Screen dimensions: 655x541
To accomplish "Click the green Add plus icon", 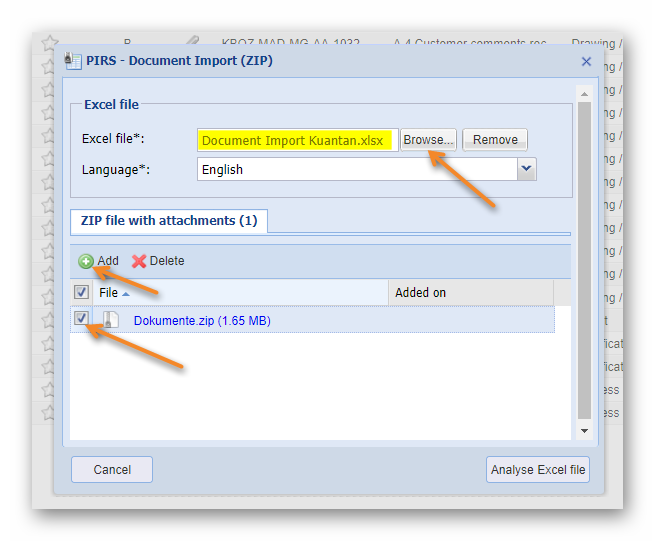I will point(86,261).
